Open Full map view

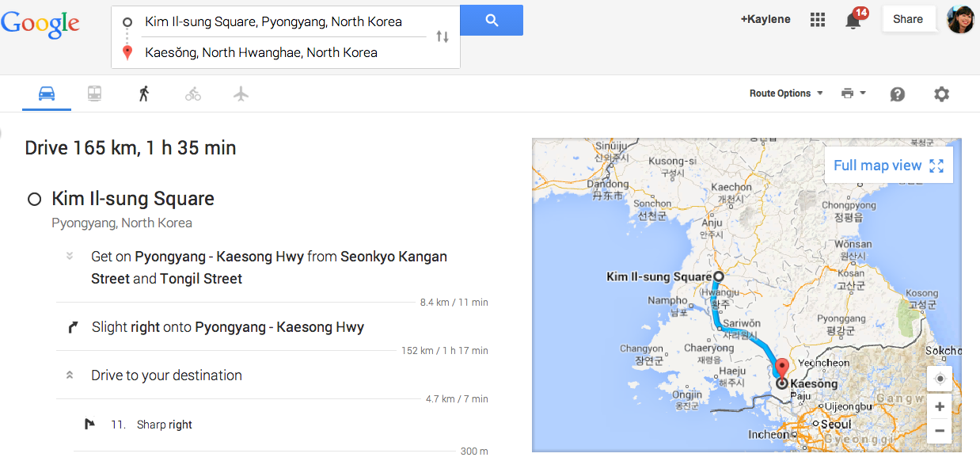point(888,166)
